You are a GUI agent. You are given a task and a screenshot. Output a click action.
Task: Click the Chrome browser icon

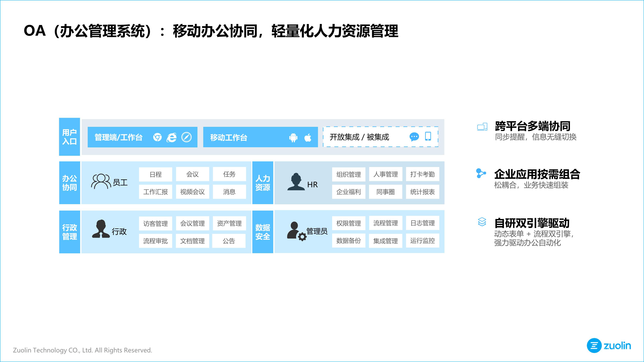point(157,137)
